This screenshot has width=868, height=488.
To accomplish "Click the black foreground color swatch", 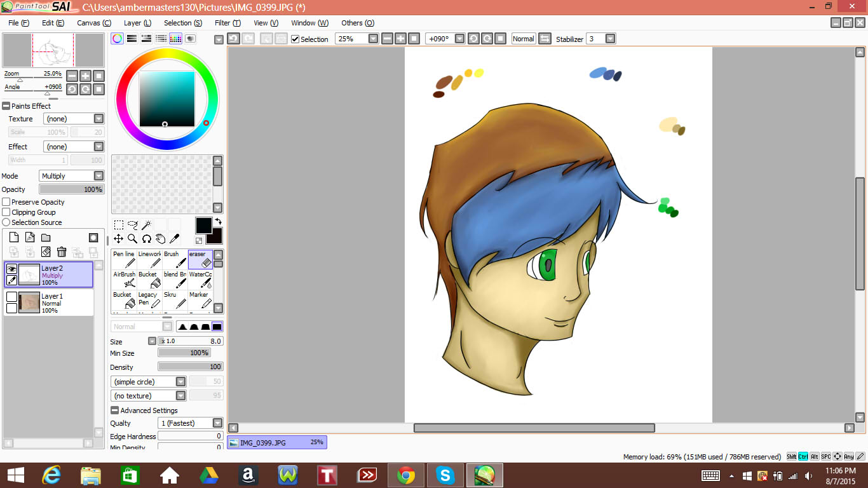I will [x=203, y=225].
